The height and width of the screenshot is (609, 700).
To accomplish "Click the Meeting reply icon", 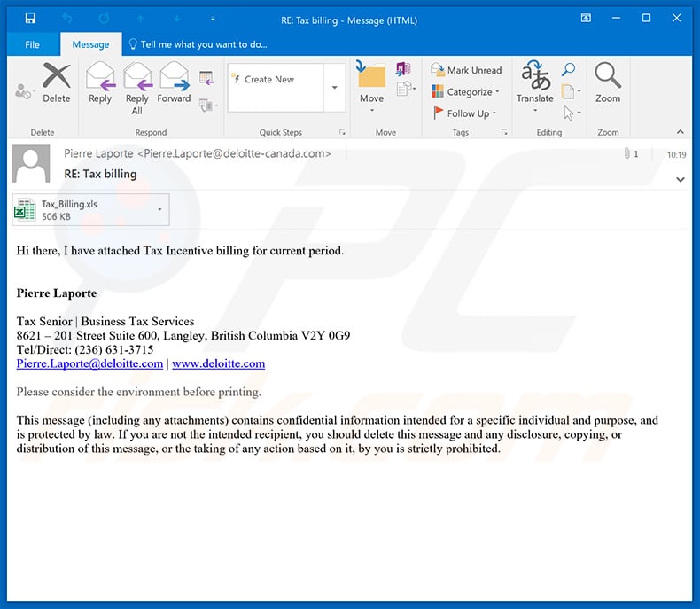I will click(x=206, y=78).
